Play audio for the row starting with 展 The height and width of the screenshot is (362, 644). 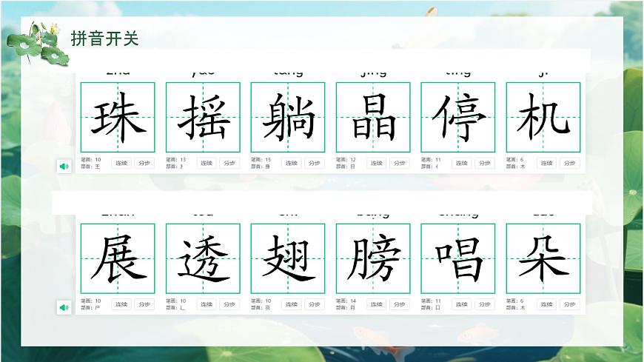pyautogui.click(x=64, y=307)
